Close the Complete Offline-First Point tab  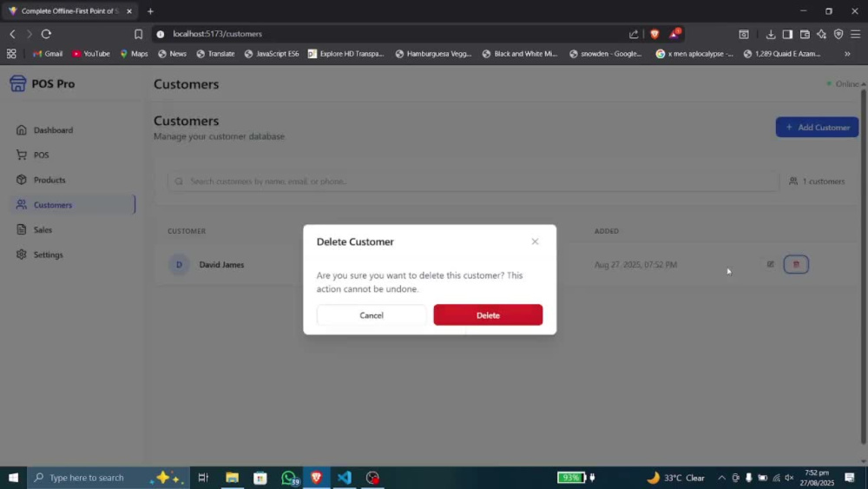pyautogui.click(x=129, y=11)
